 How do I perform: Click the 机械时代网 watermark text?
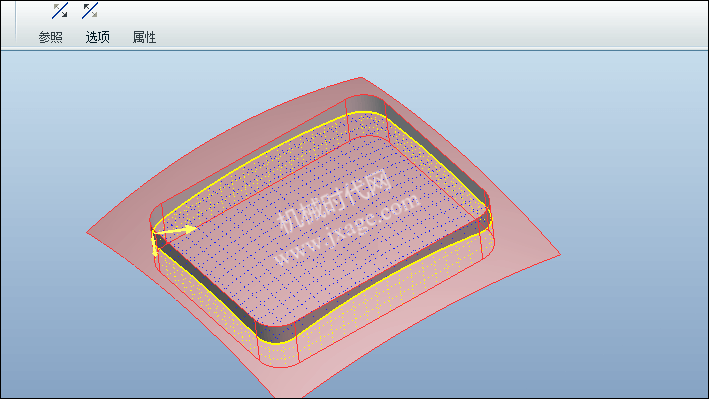point(333,201)
